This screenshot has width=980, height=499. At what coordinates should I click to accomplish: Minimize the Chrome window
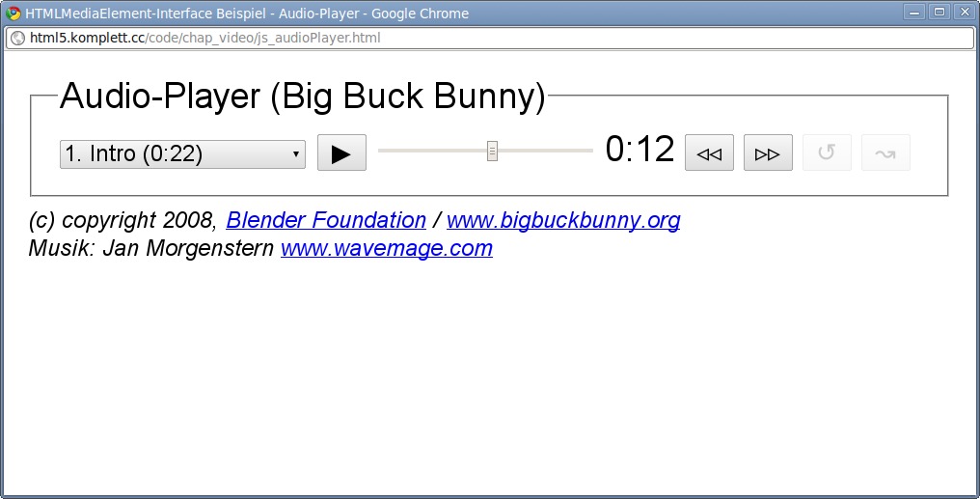914,13
